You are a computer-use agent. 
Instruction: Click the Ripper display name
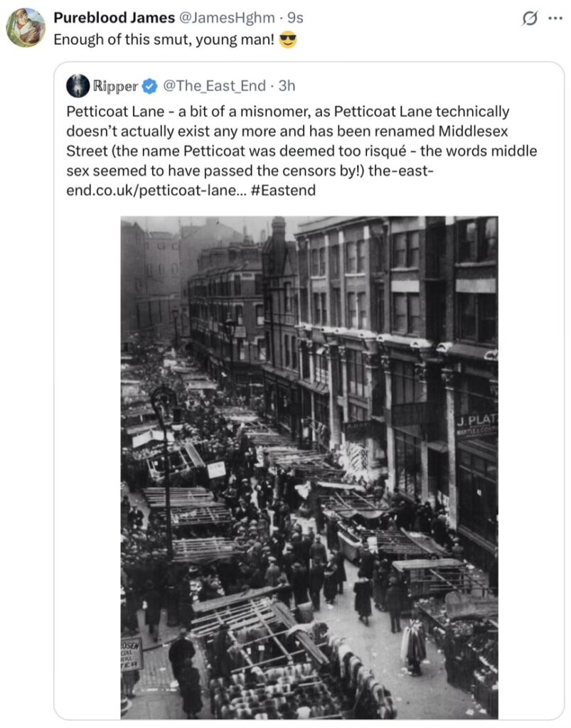coord(116,86)
